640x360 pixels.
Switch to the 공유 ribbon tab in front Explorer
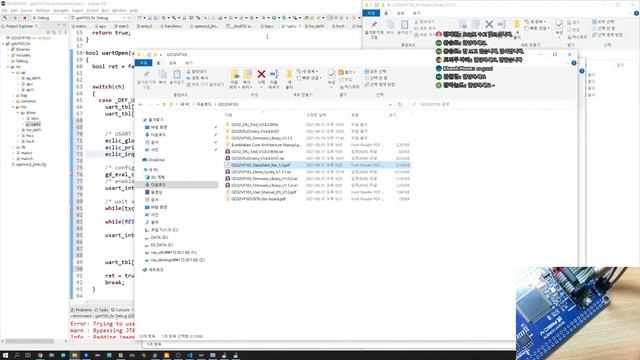click(x=173, y=63)
